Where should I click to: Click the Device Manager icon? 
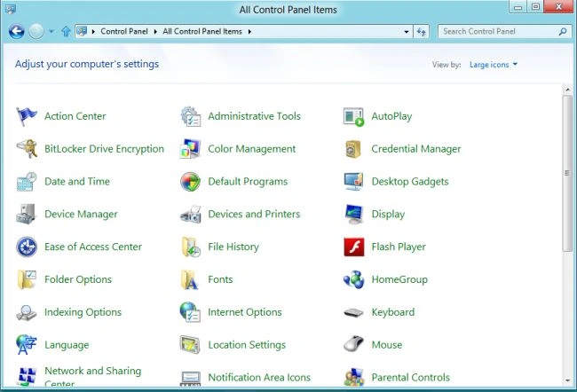pos(26,214)
